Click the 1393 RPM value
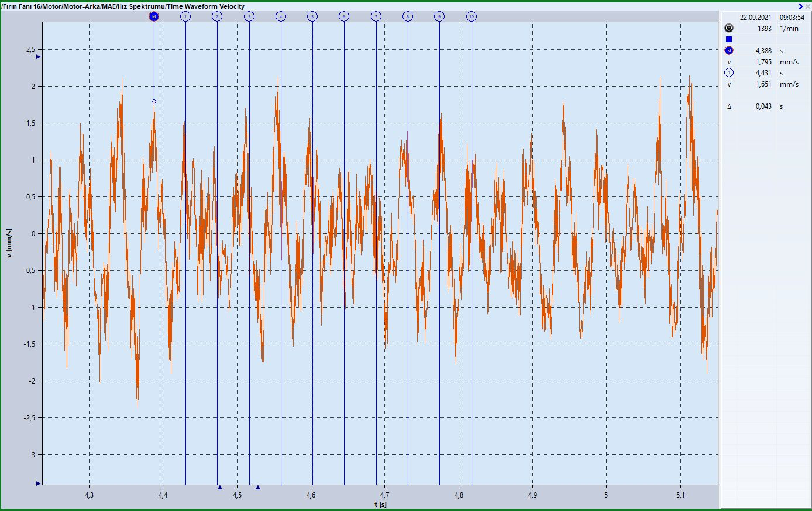Screen dimensions: 812x511 pyautogui.click(x=764, y=28)
